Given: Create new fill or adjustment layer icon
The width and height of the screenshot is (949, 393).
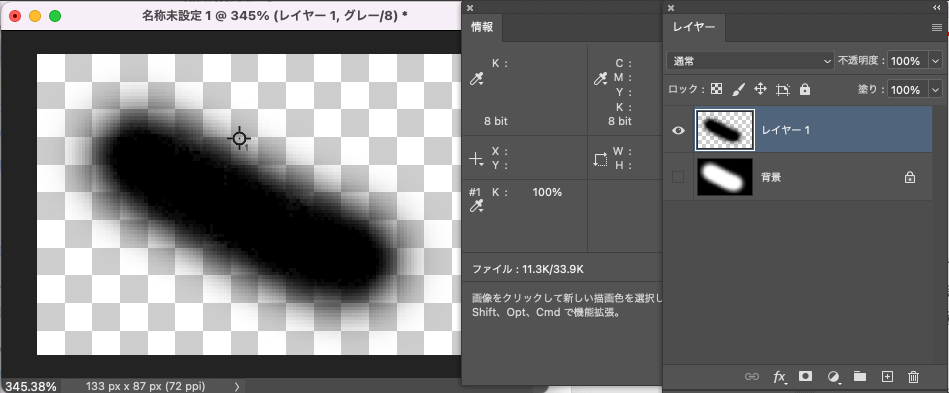Looking at the screenshot, I should pos(833,377).
